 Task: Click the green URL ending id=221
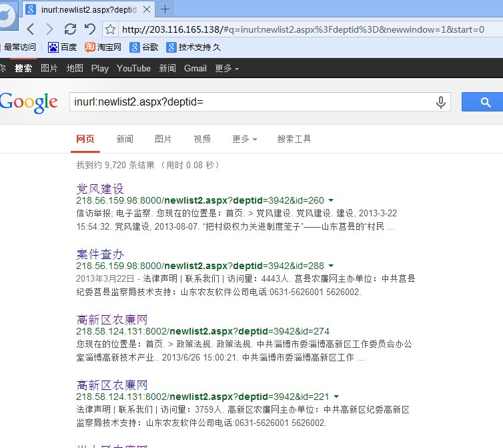203,397
